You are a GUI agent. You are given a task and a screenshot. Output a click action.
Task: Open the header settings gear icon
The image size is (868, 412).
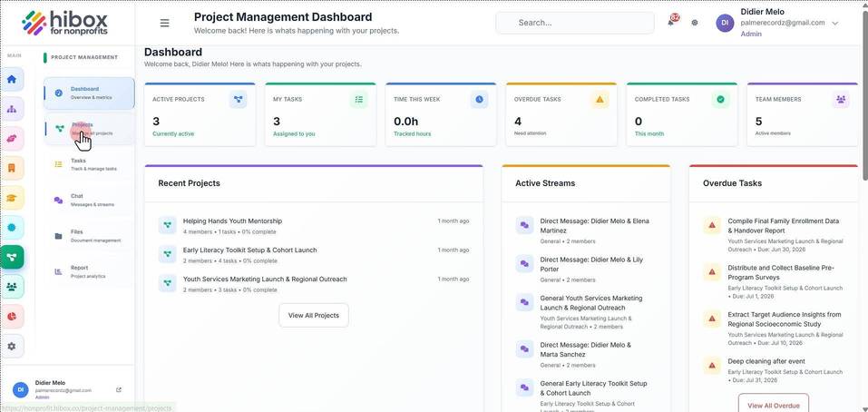(x=695, y=23)
